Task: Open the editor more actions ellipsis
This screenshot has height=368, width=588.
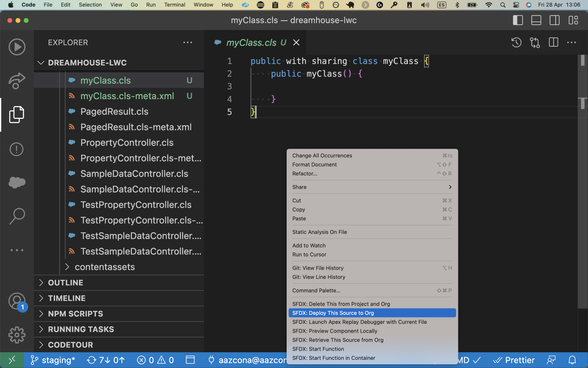Action: point(571,43)
